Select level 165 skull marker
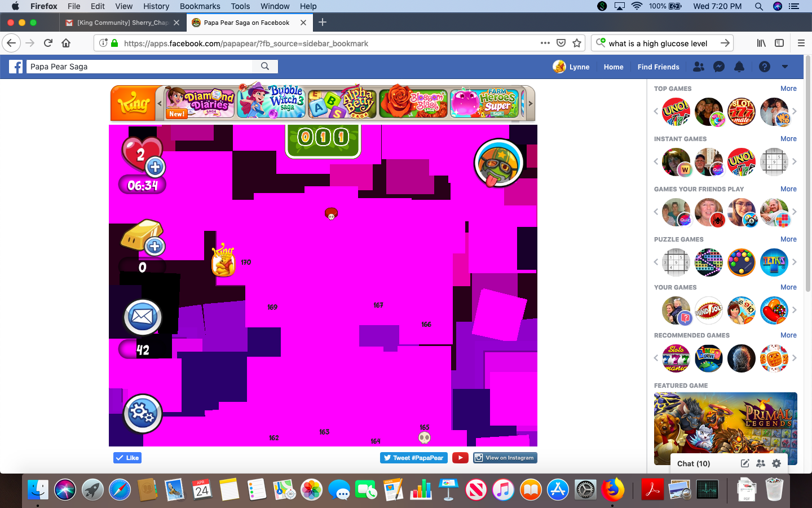 coord(425,437)
